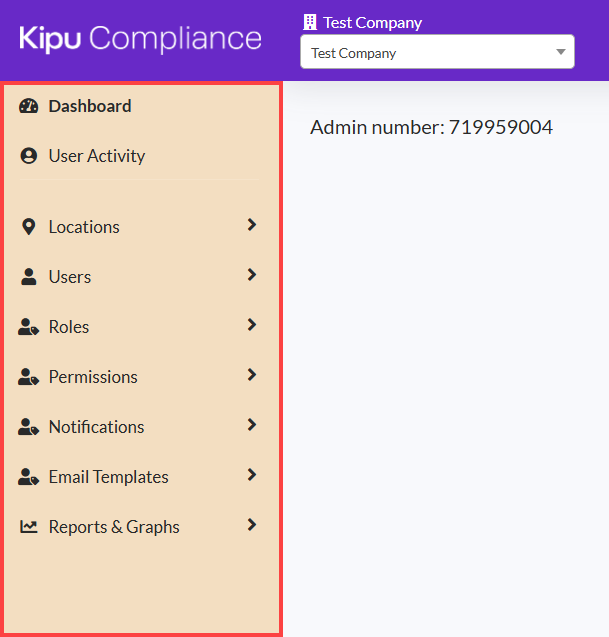Screen dimensions: 609x637
Task: Expand the Permissions submenu chevron
Action: tap(252, 375)
